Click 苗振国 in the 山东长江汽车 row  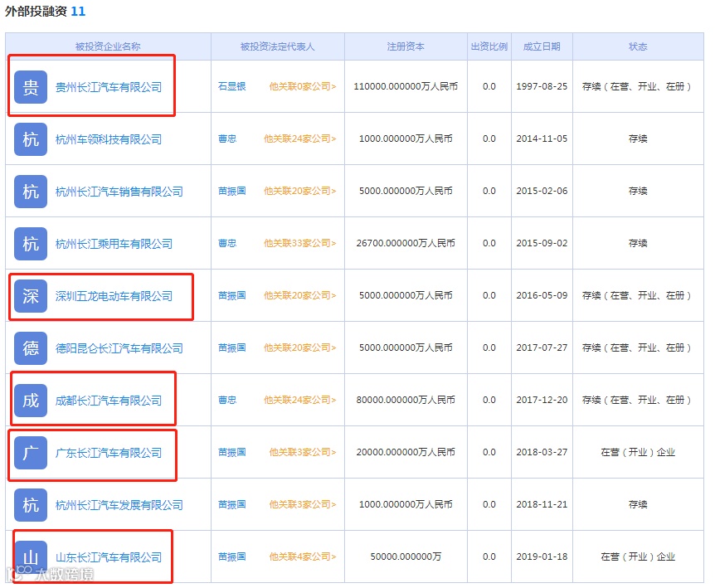[231, 556]
